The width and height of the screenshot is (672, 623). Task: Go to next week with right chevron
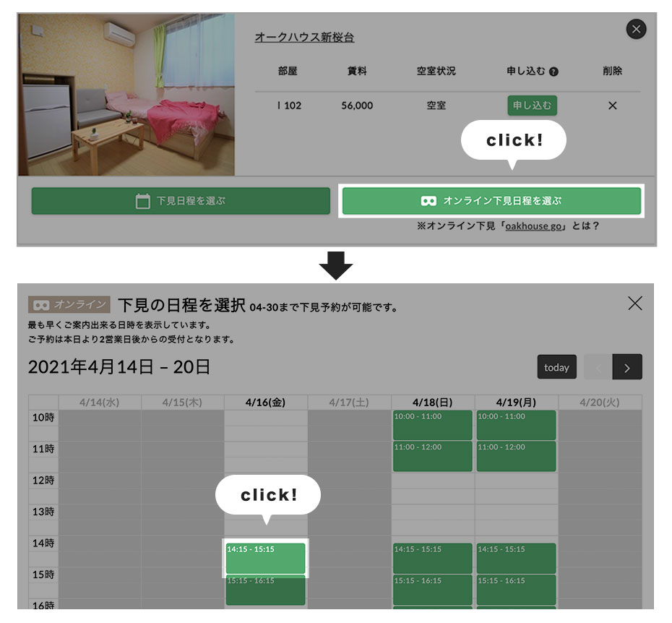626,367
